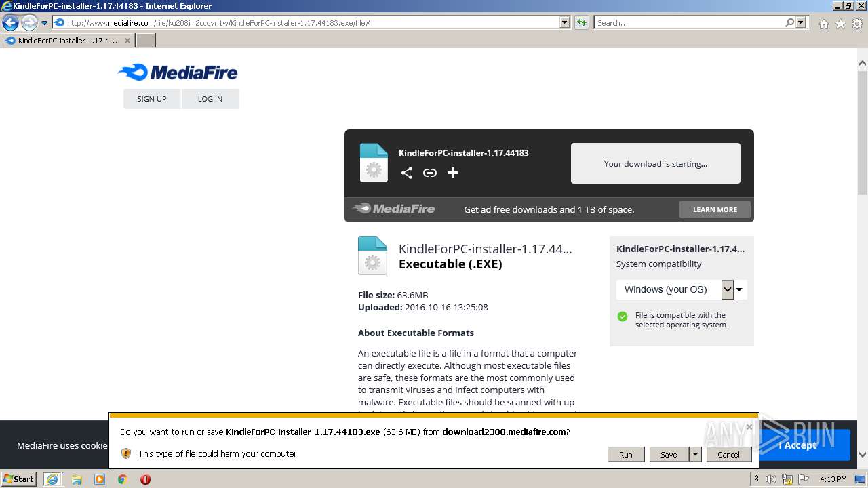Click the share icon under the file name
The image size is (868, 488).
tap(407, 173)
